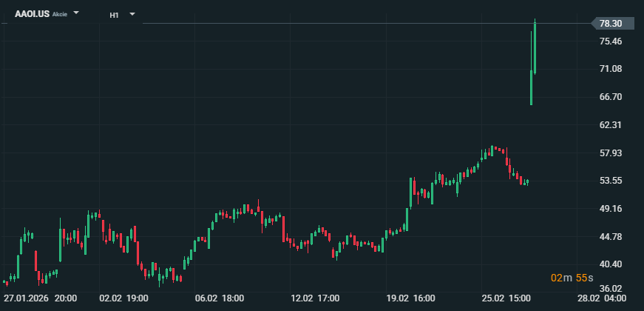The width and height of the screenshot is (644, 311).
Task: Click the 49.16 price axis level
Action: point(611,209)
